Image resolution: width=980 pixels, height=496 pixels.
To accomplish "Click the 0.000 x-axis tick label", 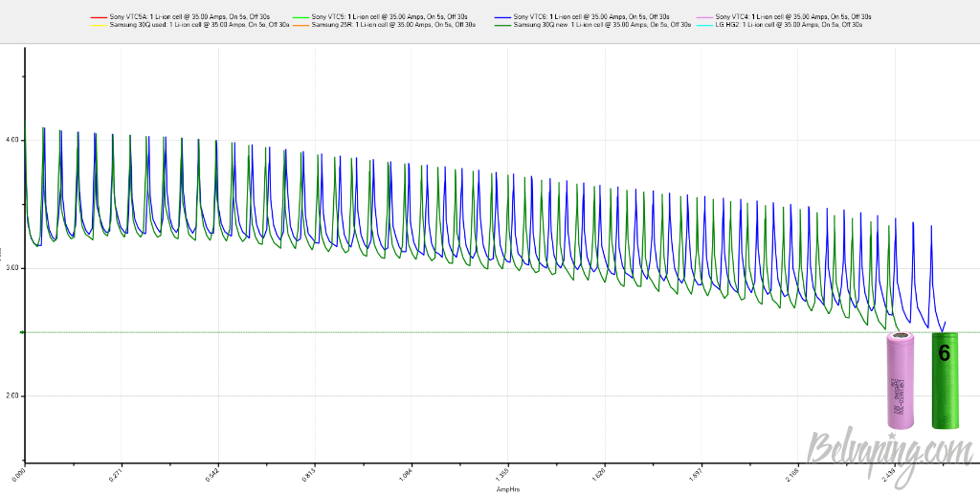I will point(19,473).
